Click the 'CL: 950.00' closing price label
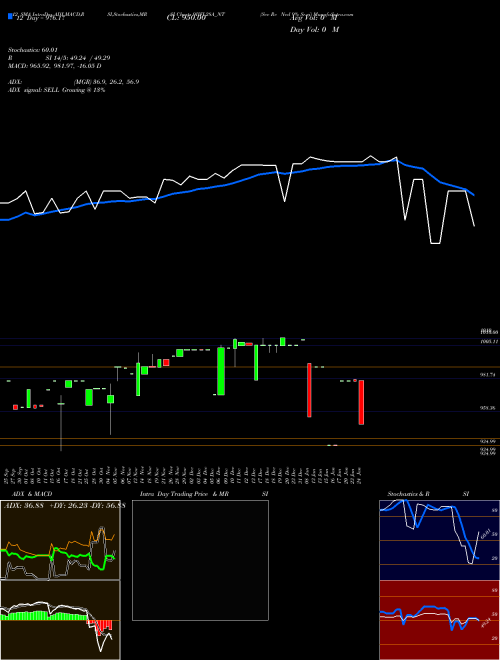This screenshot has height=660, width=500. pos(186,19)
